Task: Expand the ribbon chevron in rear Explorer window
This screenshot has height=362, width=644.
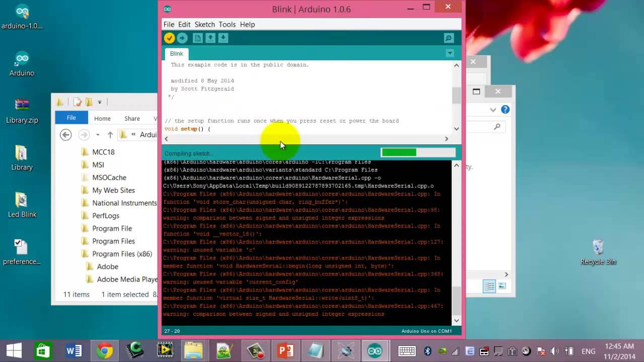Action: (493, 110)
